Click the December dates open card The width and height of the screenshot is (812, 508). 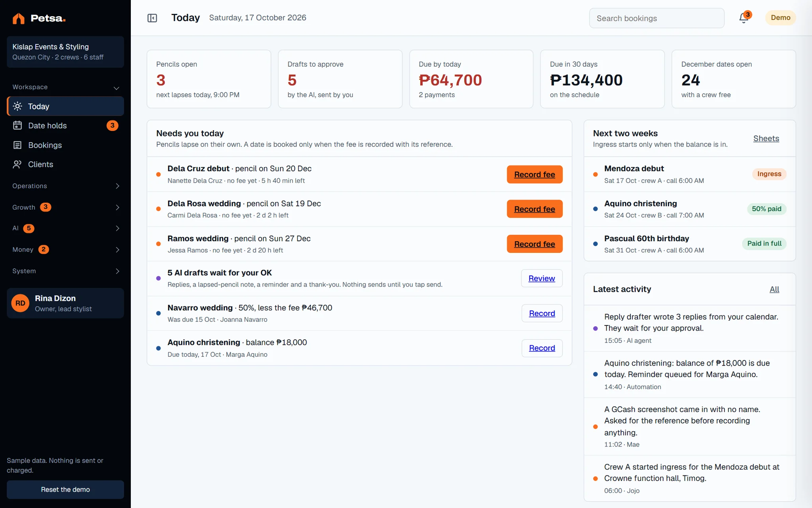[733, 79]
